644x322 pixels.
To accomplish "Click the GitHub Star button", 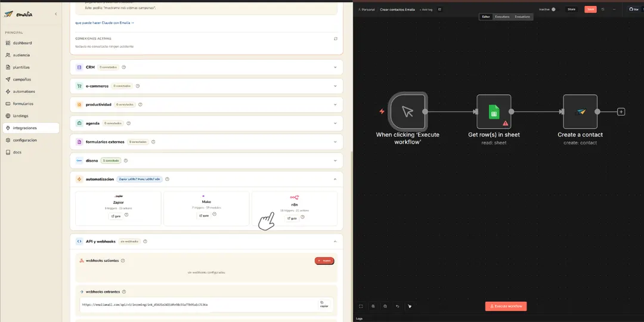I will click(x=634, y=9).
